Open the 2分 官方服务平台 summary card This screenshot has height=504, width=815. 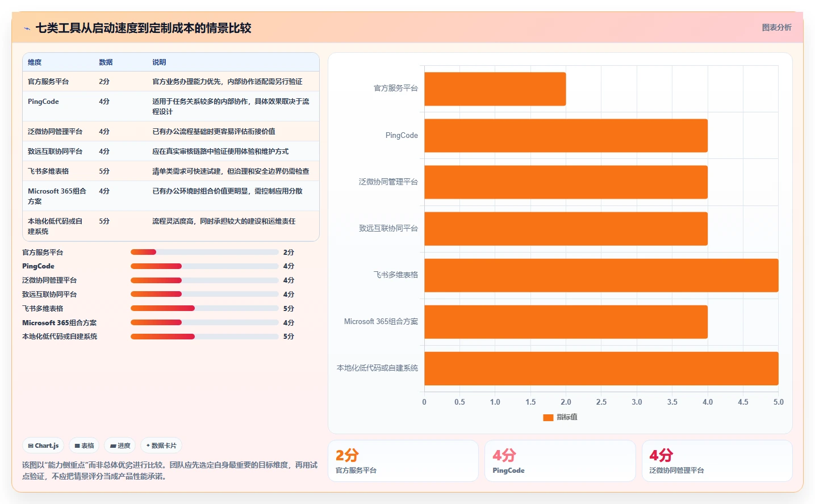(x=403, y=461)
